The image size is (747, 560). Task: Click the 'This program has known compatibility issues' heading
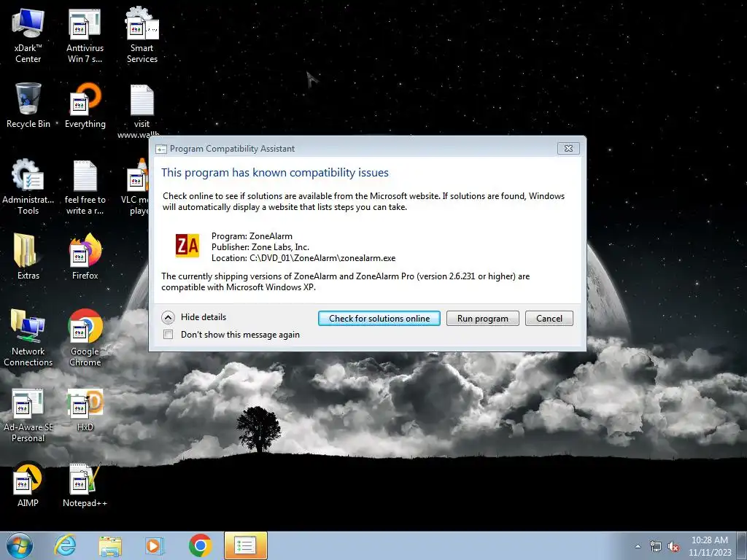pyautogui.click(x=275, y=172)
